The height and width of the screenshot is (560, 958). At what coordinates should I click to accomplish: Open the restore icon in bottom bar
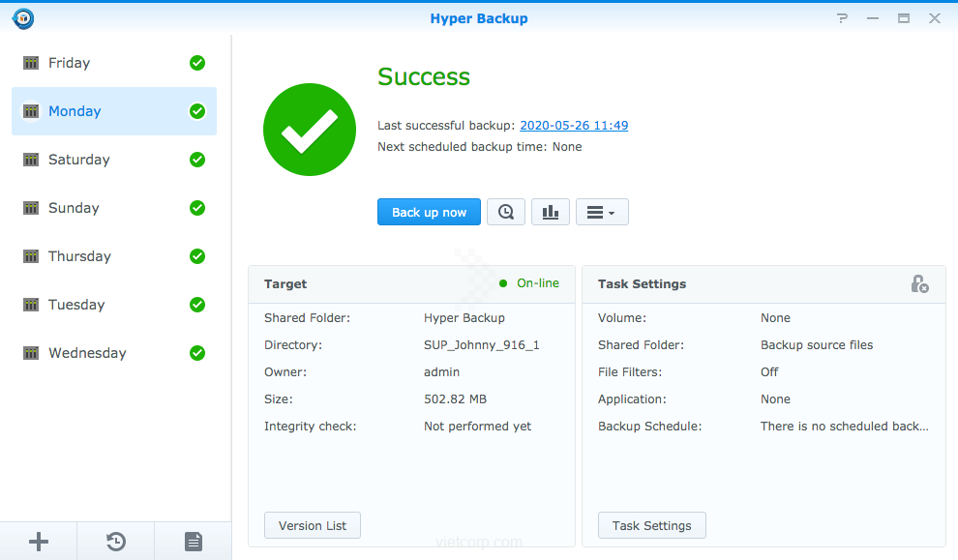[116, 542]
